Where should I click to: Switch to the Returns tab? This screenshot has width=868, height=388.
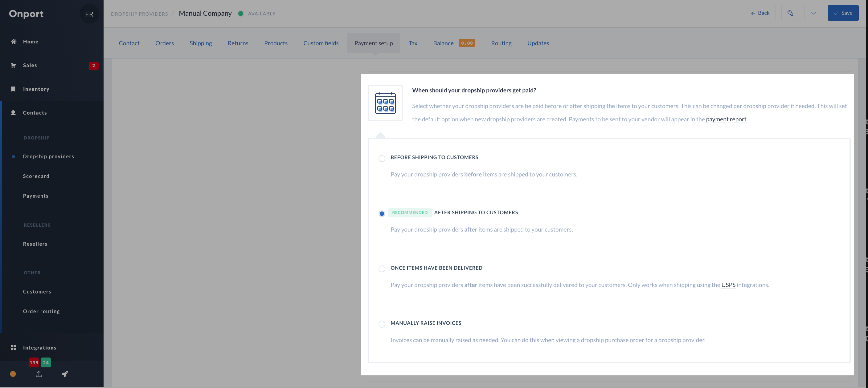[238, 43]
